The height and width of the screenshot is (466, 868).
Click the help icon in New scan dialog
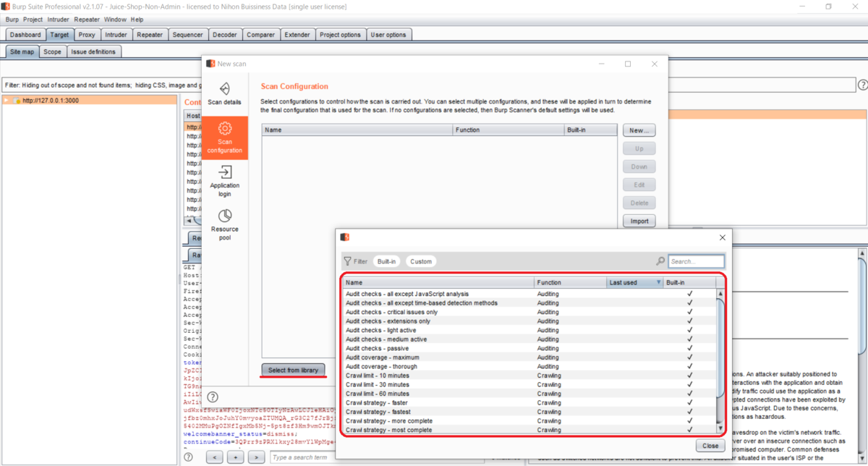(x=213, y=397)
